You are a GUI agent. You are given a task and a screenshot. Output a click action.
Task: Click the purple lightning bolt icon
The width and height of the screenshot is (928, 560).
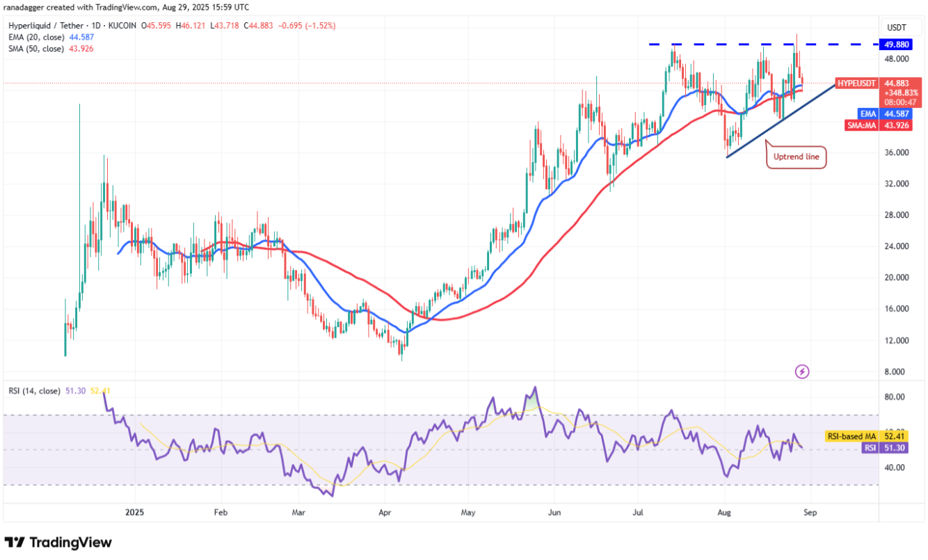(801, 371)
